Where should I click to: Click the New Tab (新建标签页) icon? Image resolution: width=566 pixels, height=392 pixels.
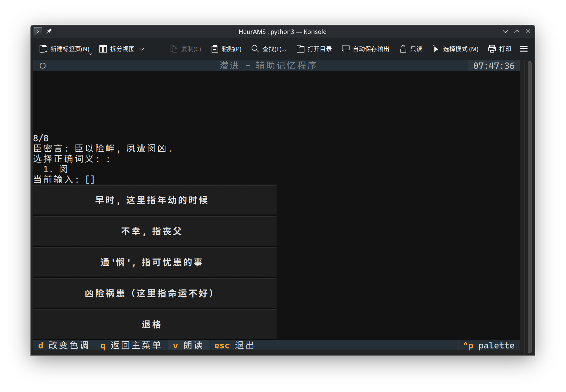[x=43, y=49]
